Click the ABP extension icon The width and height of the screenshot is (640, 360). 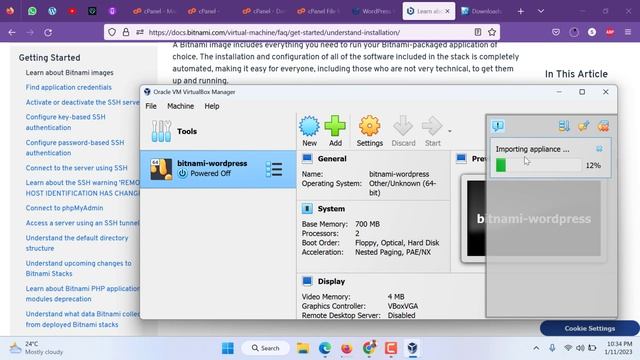(x=610, y=32)
